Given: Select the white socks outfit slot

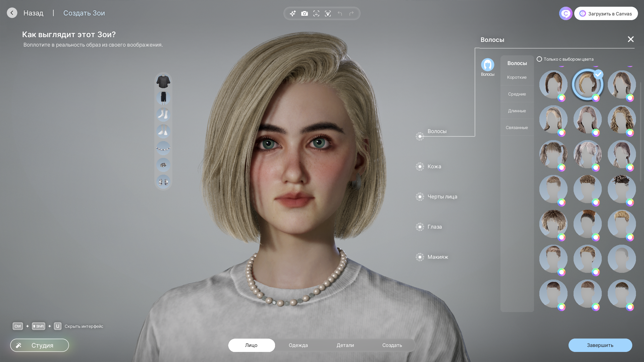Looking at the screenshot, I should tap(163, 115).
